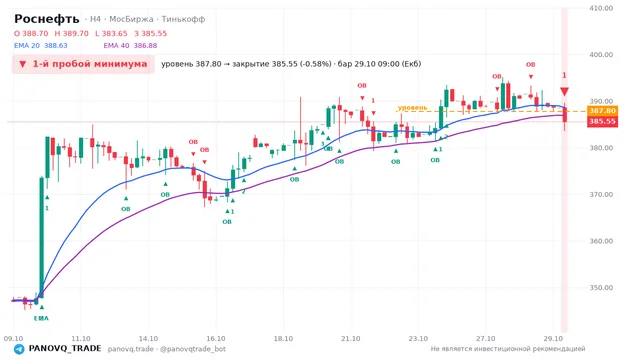The width and height of the screenshot is (640, 360).
Task: Click the PANOVQ_TRADE channel name
Action: (65, 349)
